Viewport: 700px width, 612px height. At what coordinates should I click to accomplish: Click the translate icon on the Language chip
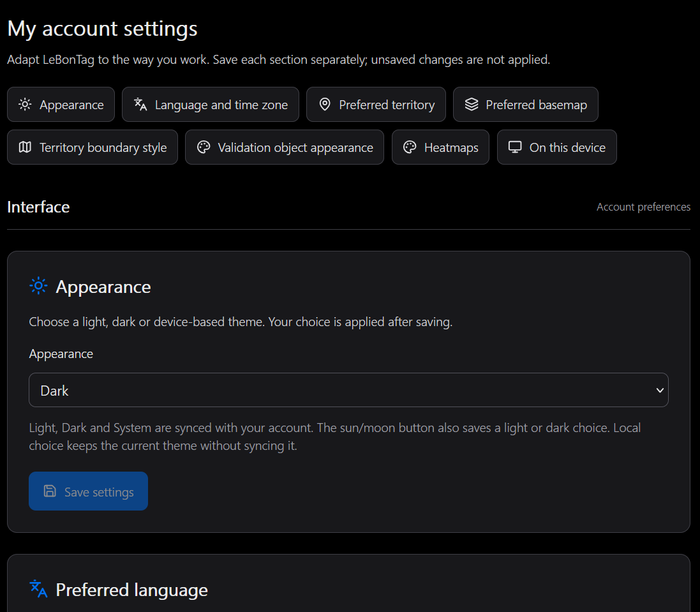point(140,105)
